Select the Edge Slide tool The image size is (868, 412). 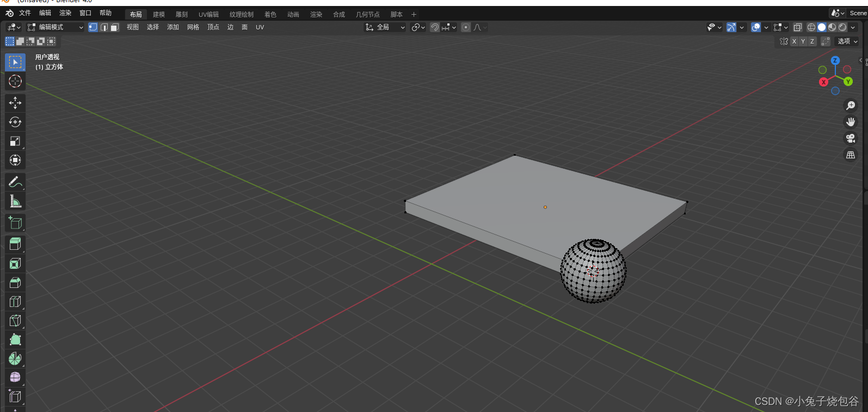[x=15, y=396]
